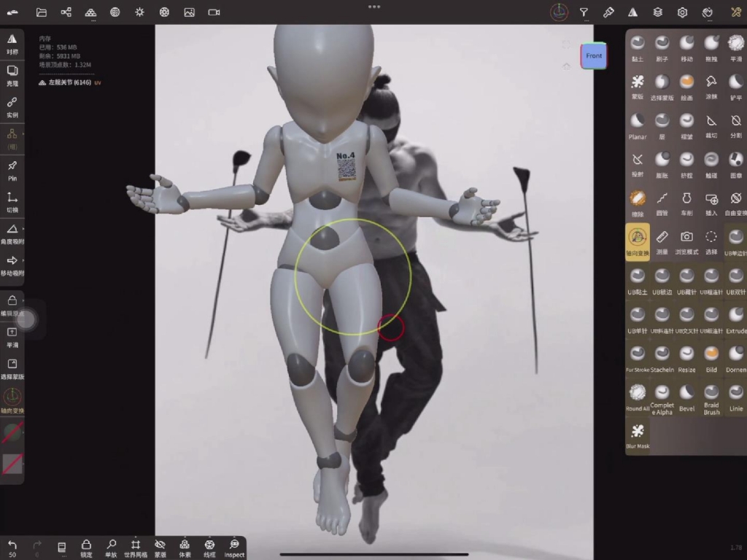Image resolution: width=747 pixels, height=560 pixels.
Task: Select the 层 layer brush
Action: coord(662,126)
